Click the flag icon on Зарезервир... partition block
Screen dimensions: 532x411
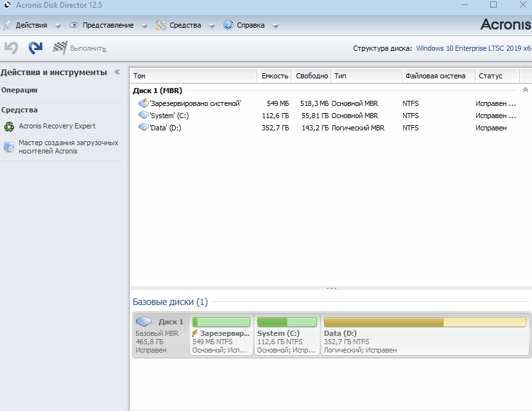194,333
